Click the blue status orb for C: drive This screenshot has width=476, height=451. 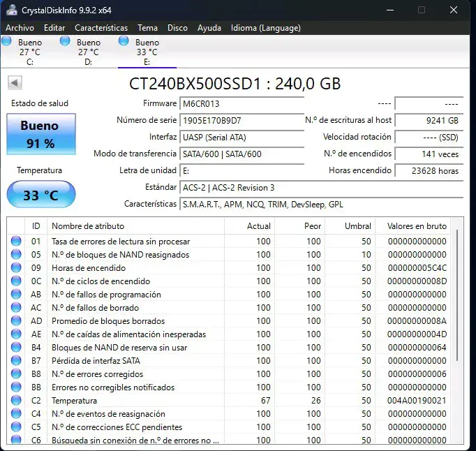pyautogui.click(x=6, y=40)
